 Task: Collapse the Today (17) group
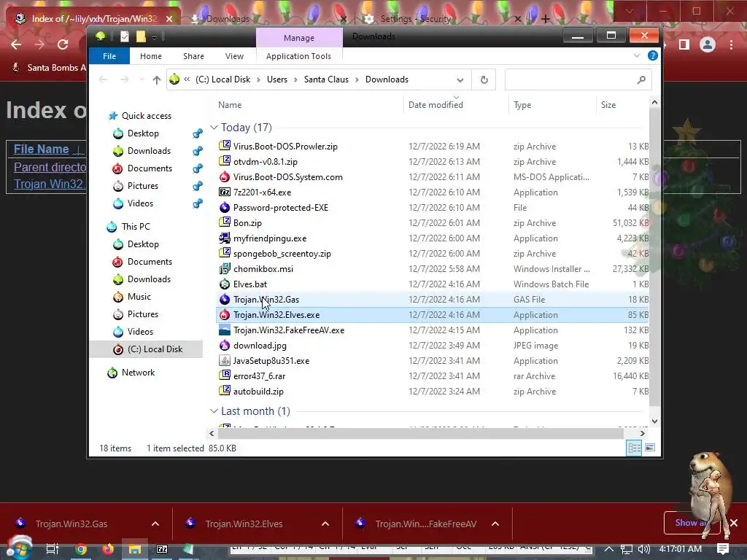[214, 127]
